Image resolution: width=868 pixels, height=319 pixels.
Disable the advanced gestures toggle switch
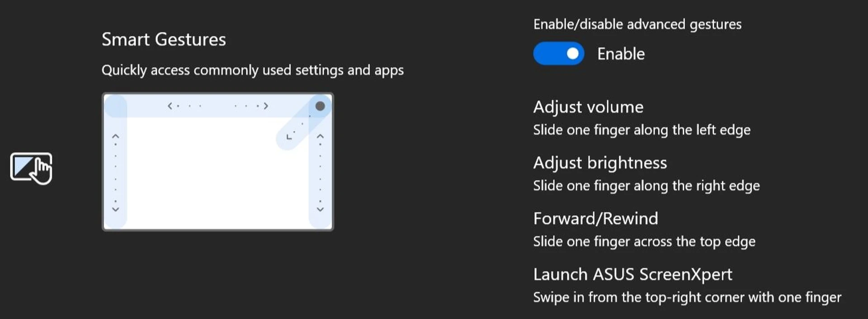[x=559, y=54]
